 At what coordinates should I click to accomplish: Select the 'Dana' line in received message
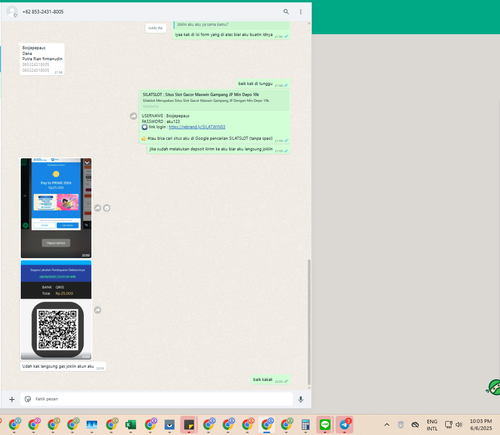(x=27, y=53)
